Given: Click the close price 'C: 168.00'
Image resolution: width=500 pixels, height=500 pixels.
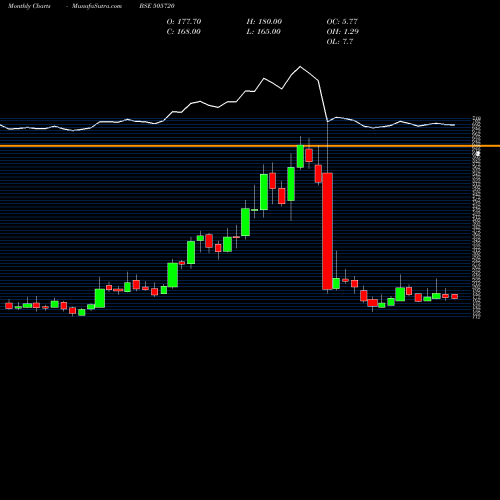Looking at the screenshot, I should click(x=184, y=32).
